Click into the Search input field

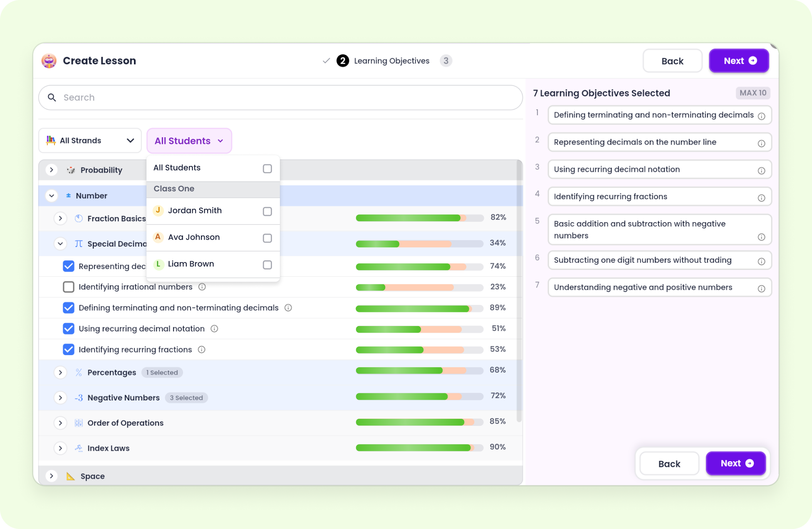point(287,98)
